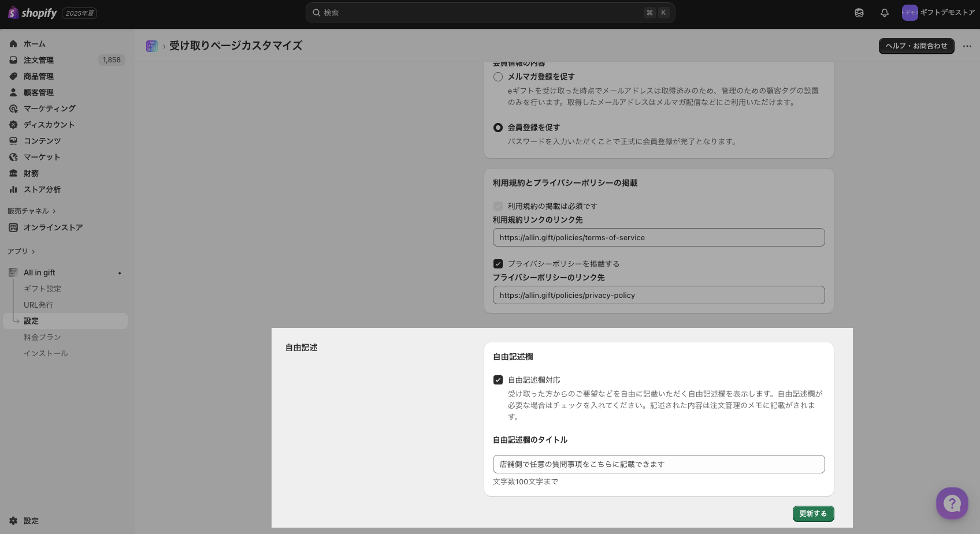Click the settings gear icon at bottom-left
980x534 pixels.
(13, 521)
